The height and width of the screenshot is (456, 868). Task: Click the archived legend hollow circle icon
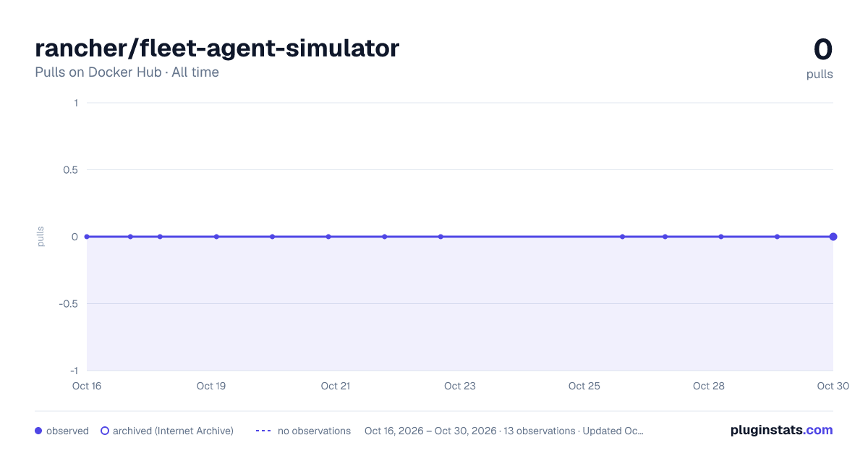pos(105,431)
